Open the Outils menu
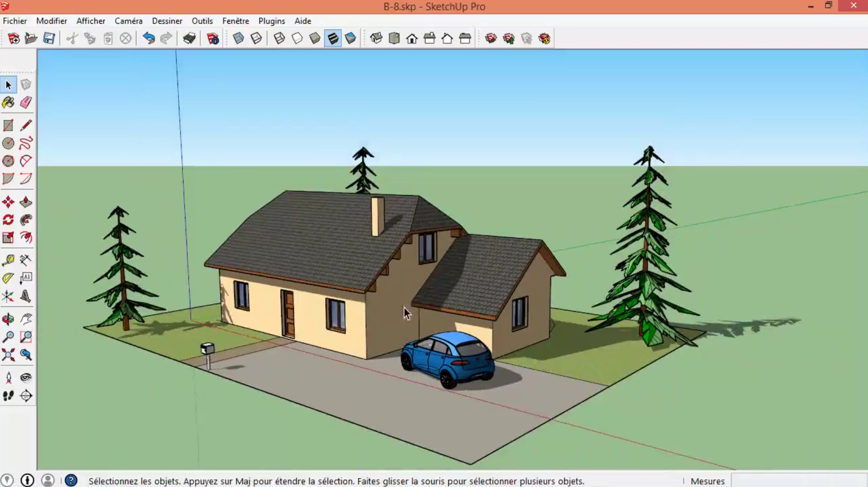Screen dimensions: 868x487 (202, 21)
